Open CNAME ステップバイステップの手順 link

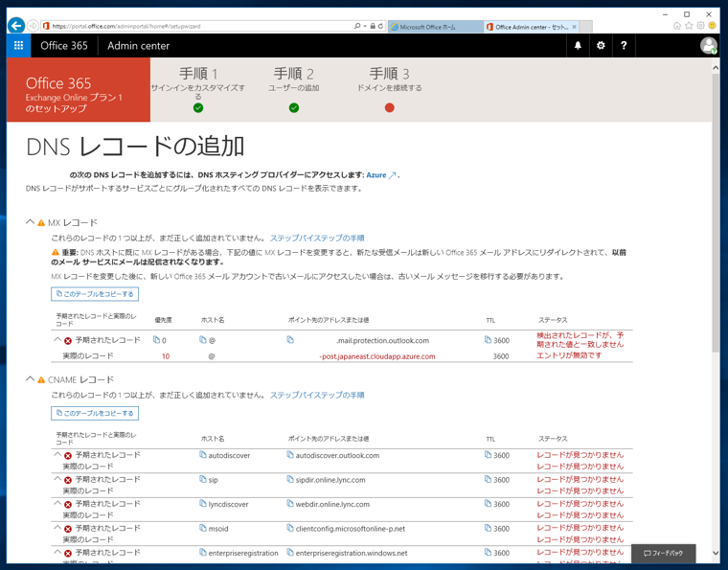(317, 395)
